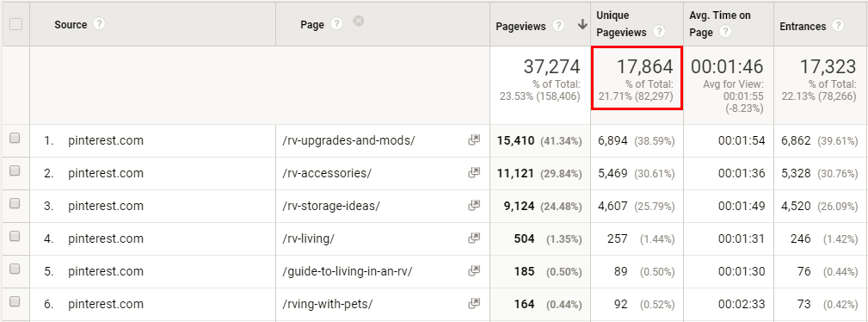Click pinterest.com source in row 3
The height and width of the screenshot is (322, 868).
pyautogui.click(x=106, y=206)
